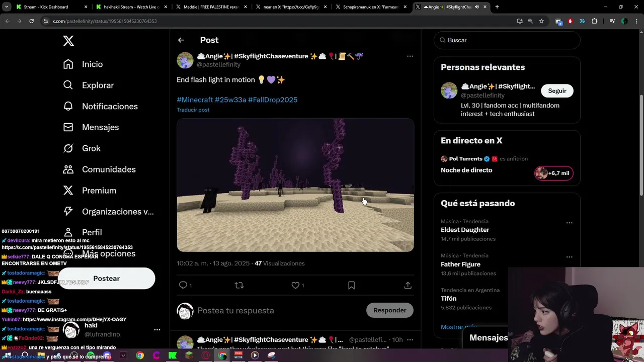Reload the page with browser refresh icon
Screen dimensions: 644x362
click(x=31, y=21)
